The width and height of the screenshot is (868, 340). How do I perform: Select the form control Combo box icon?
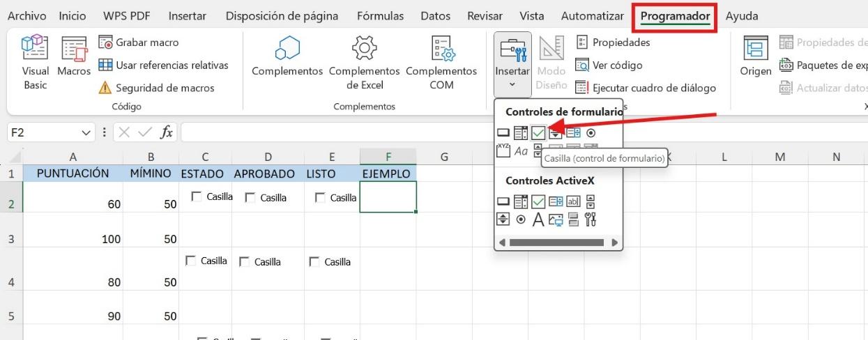pyautogui.click(x=521, y=132)
